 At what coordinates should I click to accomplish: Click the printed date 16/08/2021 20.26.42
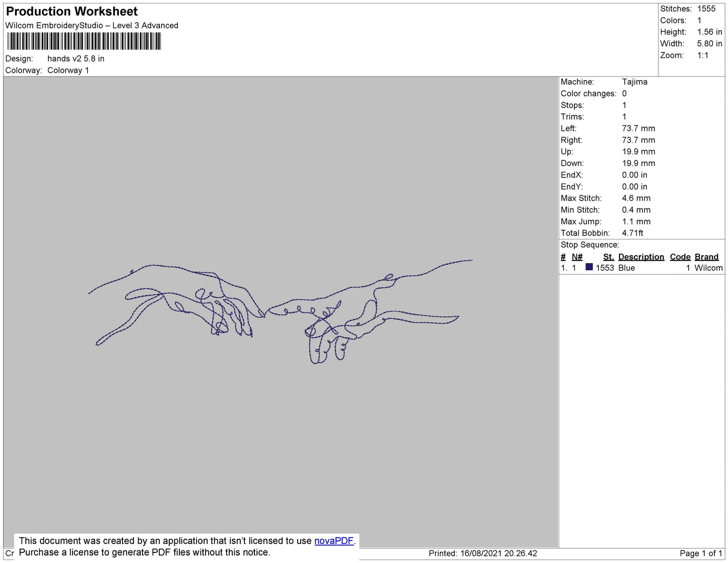pyautogui.click(x=499, y=553)
